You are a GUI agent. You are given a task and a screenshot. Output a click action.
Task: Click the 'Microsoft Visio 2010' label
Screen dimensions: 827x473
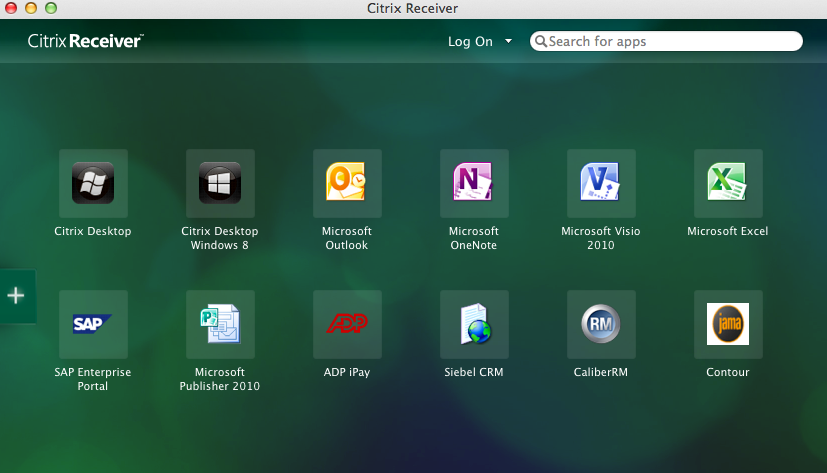[601, 238]
